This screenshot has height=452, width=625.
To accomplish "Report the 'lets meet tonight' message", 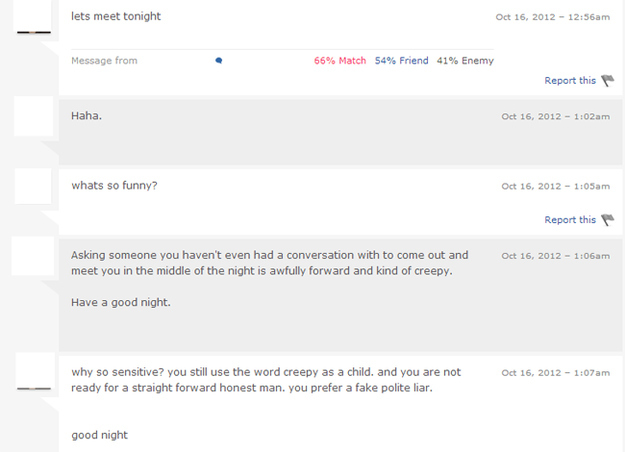I will [x=570, y=81].
